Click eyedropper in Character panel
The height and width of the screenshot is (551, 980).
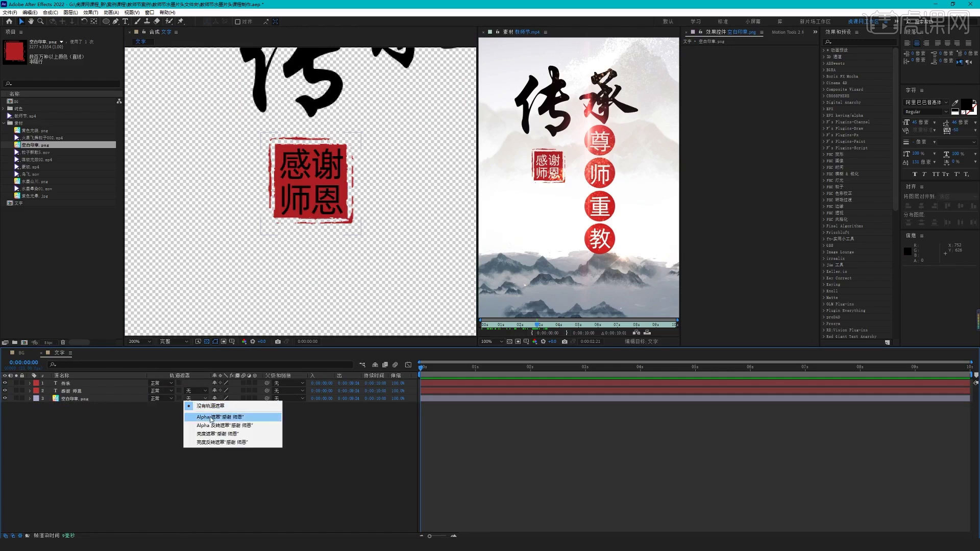pyautogui.click(x=955, y=103)
